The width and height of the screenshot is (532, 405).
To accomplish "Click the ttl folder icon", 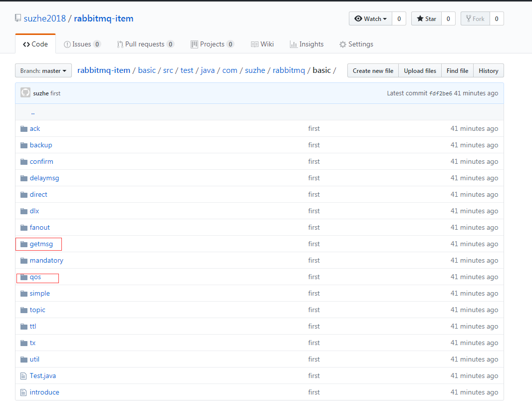I will click(x=24, y=326).
